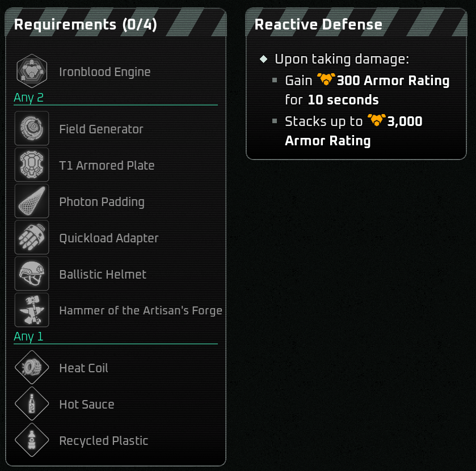The height and width of the screenshot is (471, 476).
Task: Select the Heat Coil icon
Action: click(32, 368)
